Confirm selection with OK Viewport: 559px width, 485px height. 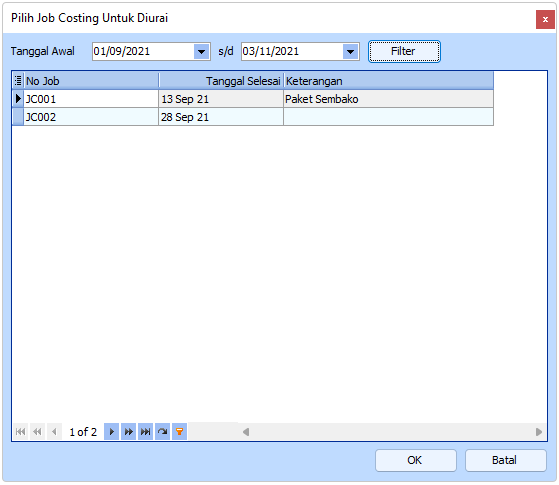point(416,460)
